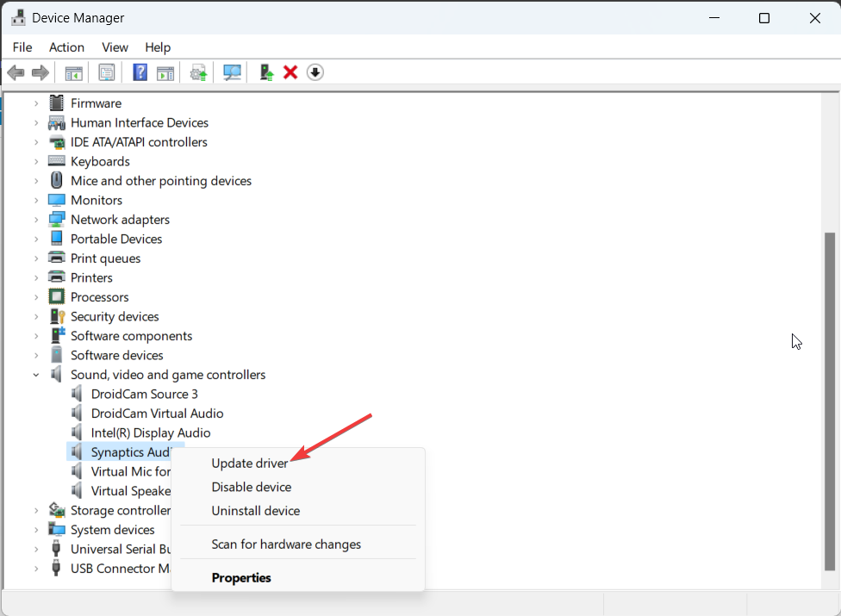Expand the System devices node chevron

click(x=36, y=530)
